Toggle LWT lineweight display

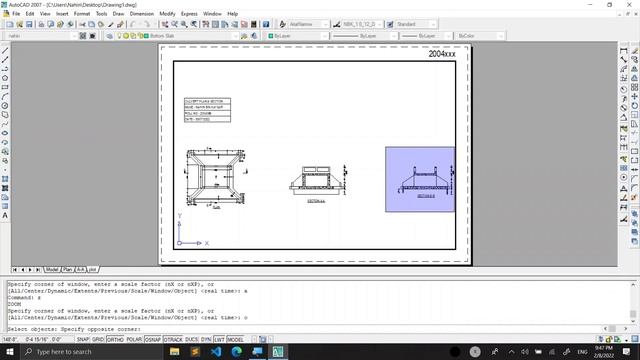pyautogui.click(x=219, y=339)
